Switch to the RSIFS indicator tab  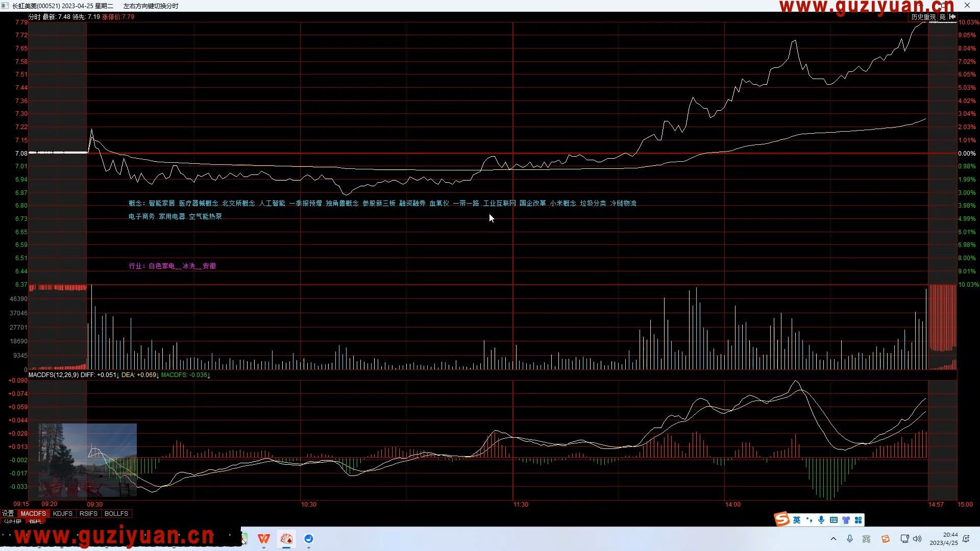(88, 514)
